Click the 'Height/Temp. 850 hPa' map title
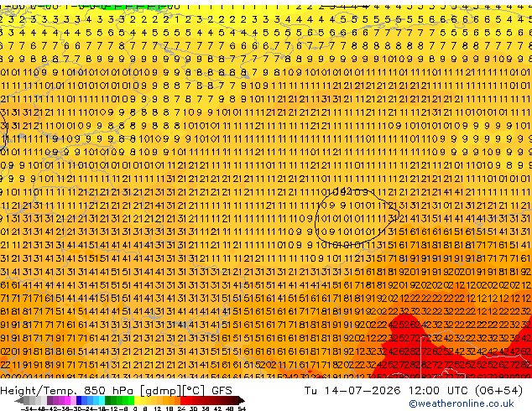 [x=68, y=391]
